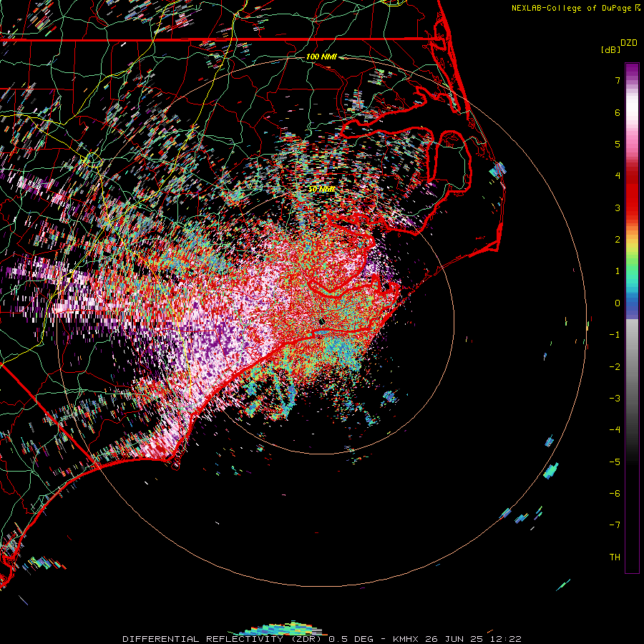This screenshot has height=644, width=644.
Task: Click the 4 dB legend value
Action: 618,176
